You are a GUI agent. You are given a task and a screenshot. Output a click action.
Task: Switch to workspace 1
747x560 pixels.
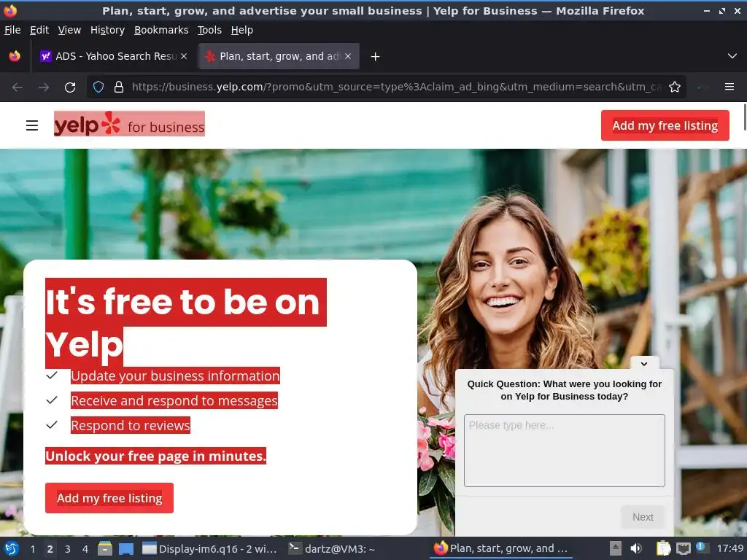pyautogui.click(x=32, y=549)
